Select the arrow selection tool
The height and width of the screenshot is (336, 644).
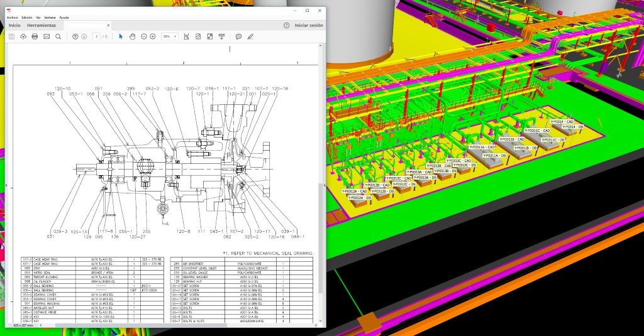pos(121,36)
